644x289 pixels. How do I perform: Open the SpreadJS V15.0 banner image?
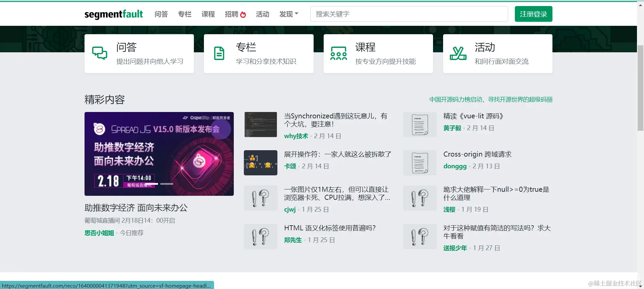[x=159, y=154]
